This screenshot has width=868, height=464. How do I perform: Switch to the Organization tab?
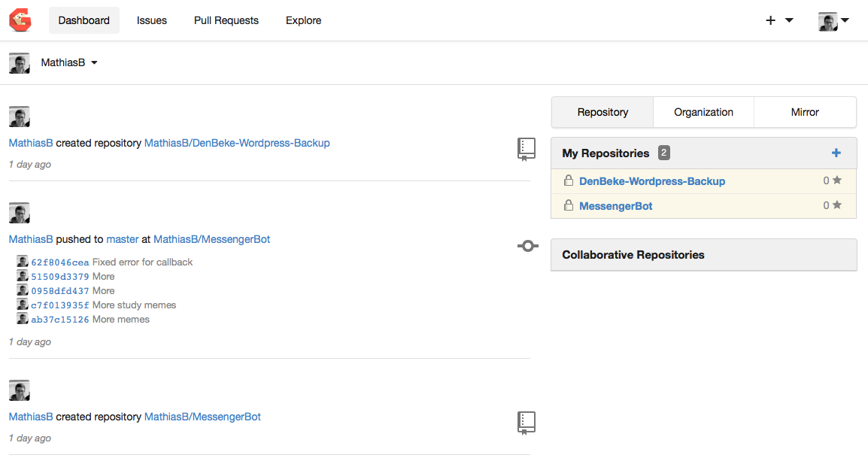(703, 112)
